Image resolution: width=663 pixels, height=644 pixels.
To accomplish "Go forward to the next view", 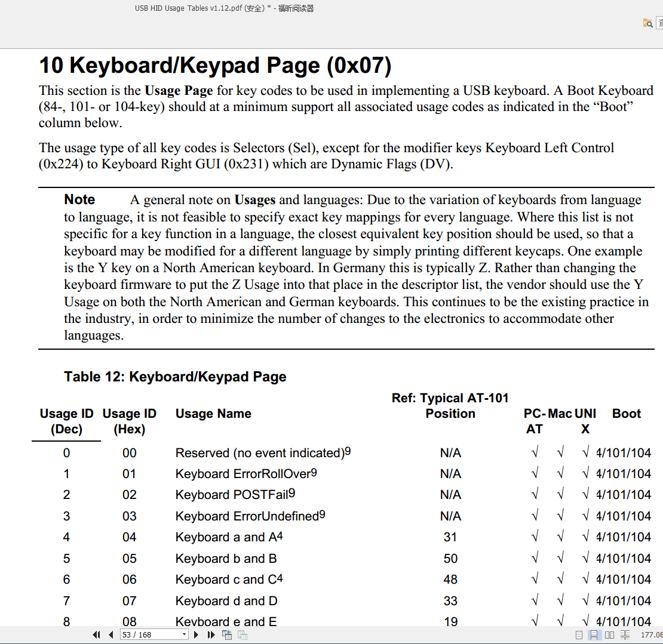I will [x=242, y=634].
